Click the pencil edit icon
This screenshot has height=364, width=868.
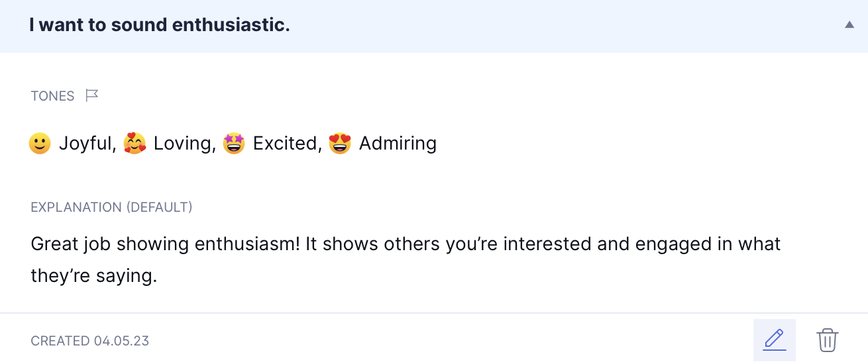click(775, 340)
